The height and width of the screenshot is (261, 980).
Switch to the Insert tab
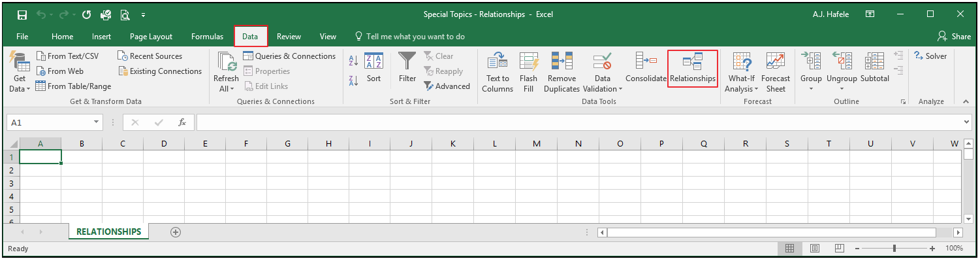[101, 37]
